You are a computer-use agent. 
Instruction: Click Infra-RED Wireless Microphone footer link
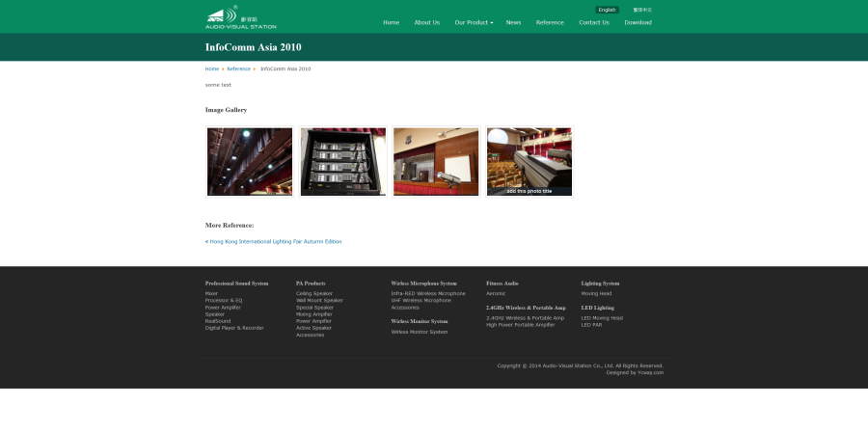pos(428,293)
